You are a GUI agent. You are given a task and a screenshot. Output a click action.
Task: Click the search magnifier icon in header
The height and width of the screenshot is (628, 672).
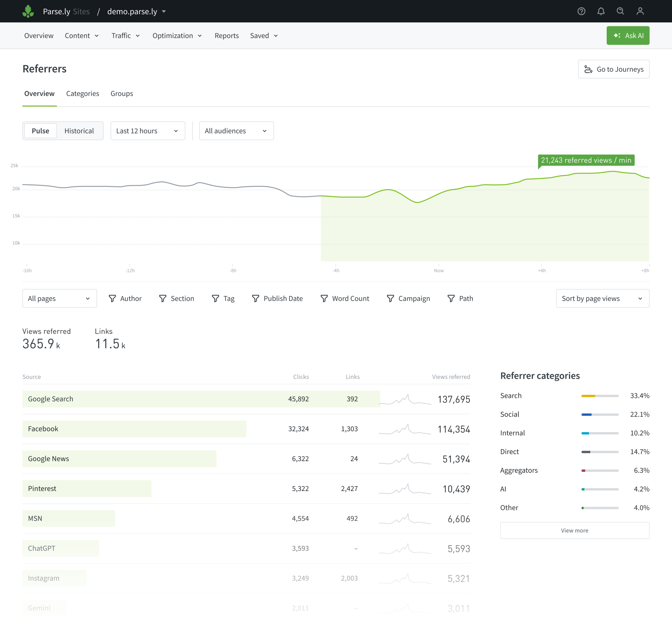[x=620, y=11]
